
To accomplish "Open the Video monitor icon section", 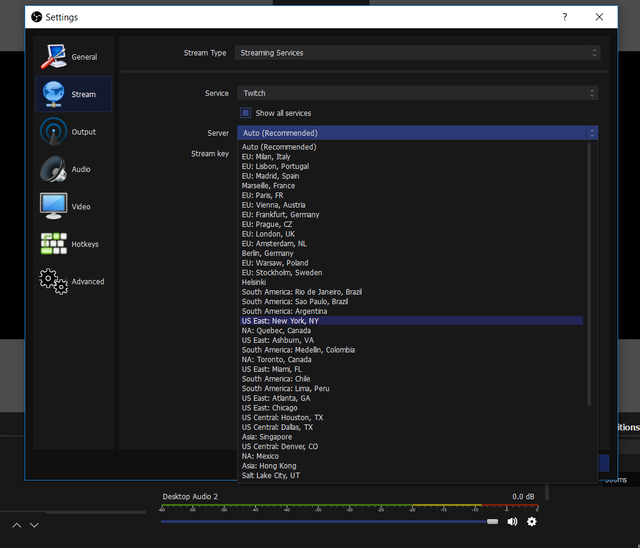I will [x=54, y=206].
